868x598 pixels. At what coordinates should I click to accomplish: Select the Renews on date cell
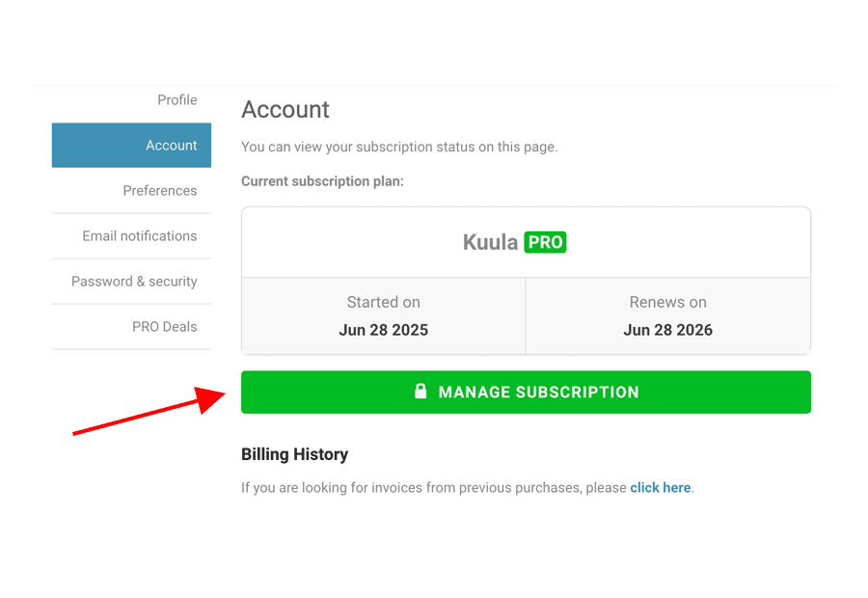click(668, 315)
